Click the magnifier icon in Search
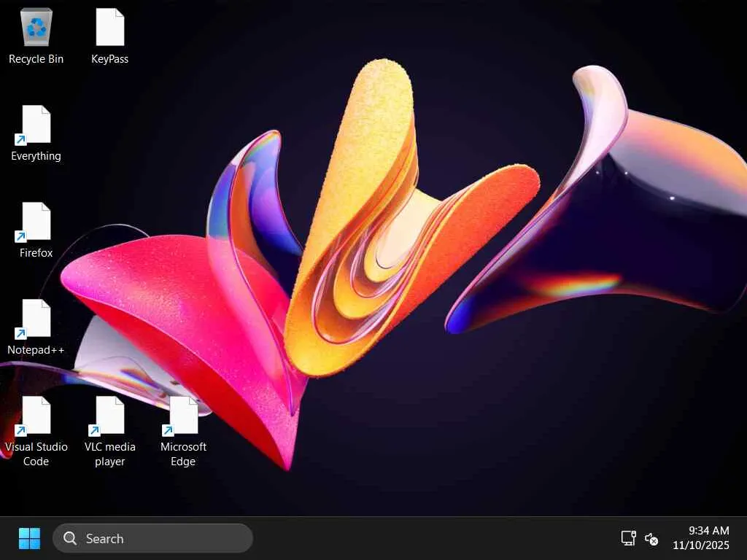The width and height of the screenshot is (747, 560). pos(70,539)
